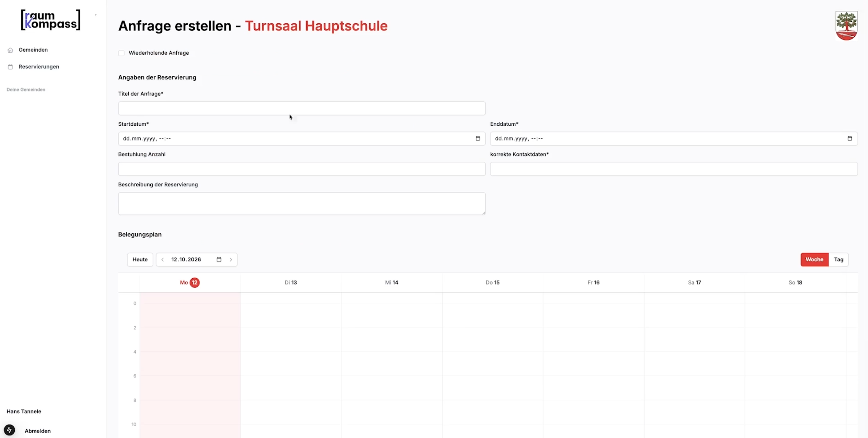Click Abmelden to log out

pos(38,431)
